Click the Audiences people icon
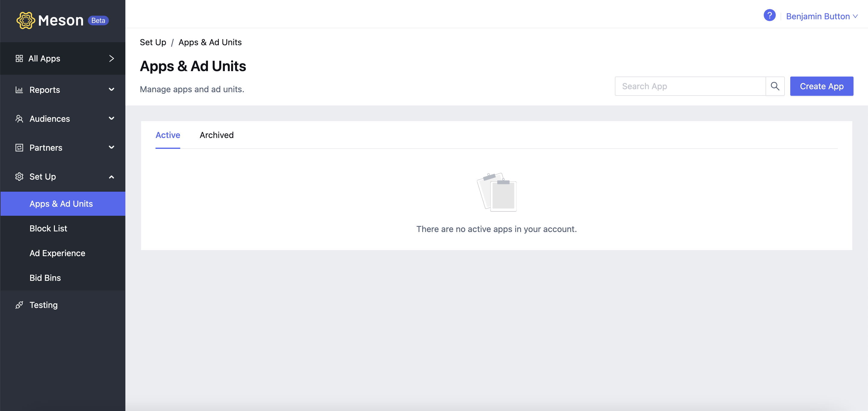Image resolution: width=868 pixels, height=411 pixels. tap(19, 119)
